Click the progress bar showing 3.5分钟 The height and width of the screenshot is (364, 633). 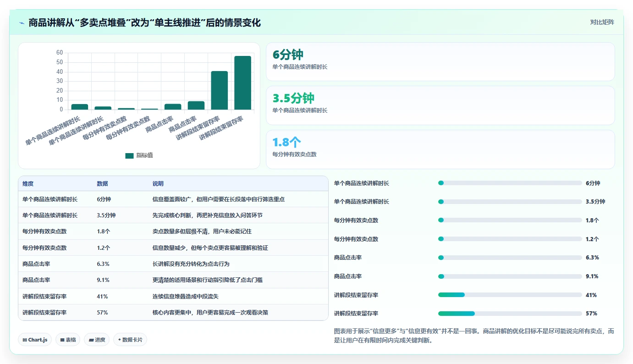point(510,202)
